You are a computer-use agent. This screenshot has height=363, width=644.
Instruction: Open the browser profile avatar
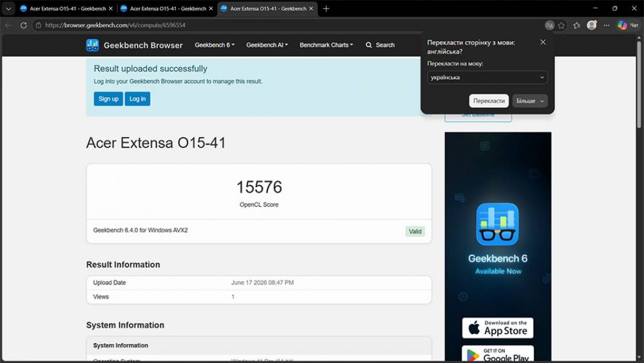pyautogui.click(x=592, y=25)
